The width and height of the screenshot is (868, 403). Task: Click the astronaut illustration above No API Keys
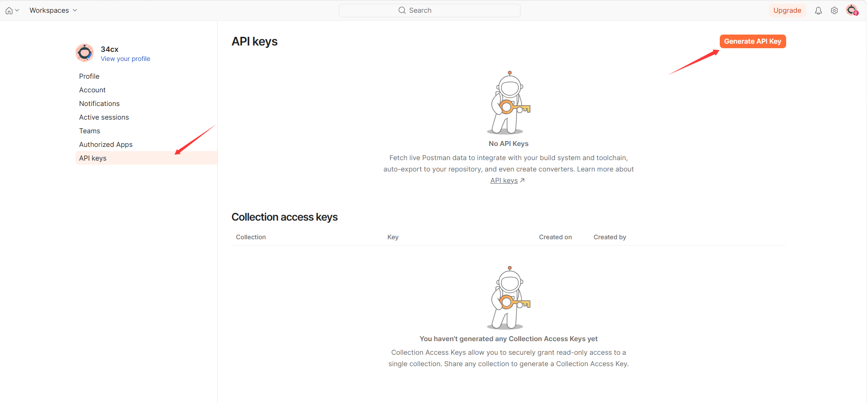click(x=509, y=103)
